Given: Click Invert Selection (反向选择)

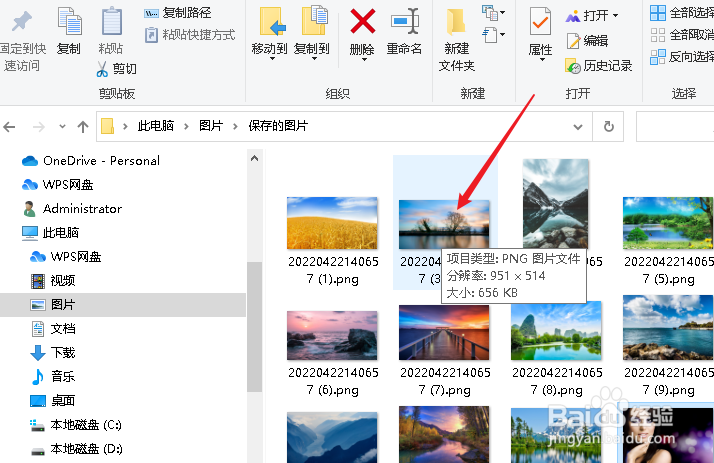Looking at the screenshot, I should click(682, 56).
